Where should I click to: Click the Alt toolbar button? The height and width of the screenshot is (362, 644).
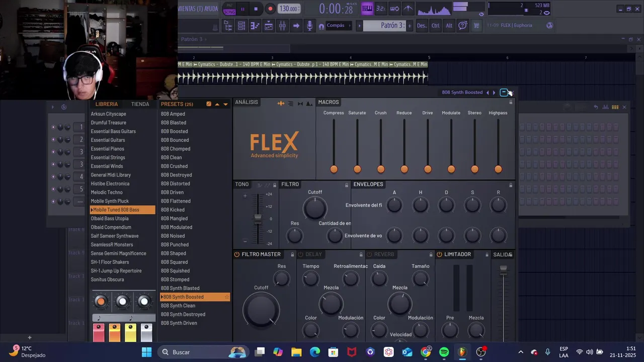[x=449, y=26]
